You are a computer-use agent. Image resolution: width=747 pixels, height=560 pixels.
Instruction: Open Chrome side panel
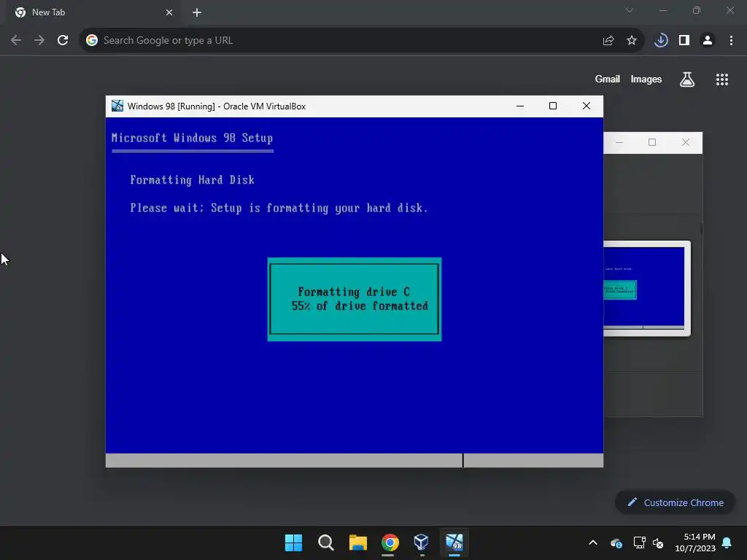point(684,41)
